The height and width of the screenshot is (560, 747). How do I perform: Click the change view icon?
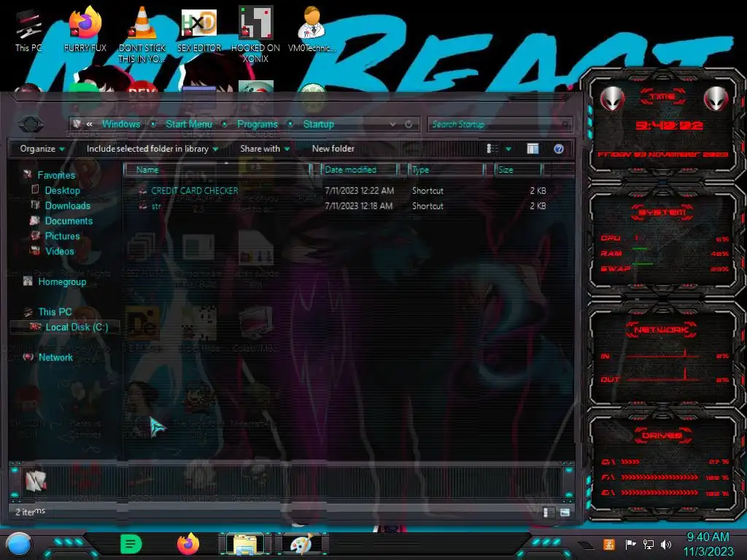coord(492,149)
